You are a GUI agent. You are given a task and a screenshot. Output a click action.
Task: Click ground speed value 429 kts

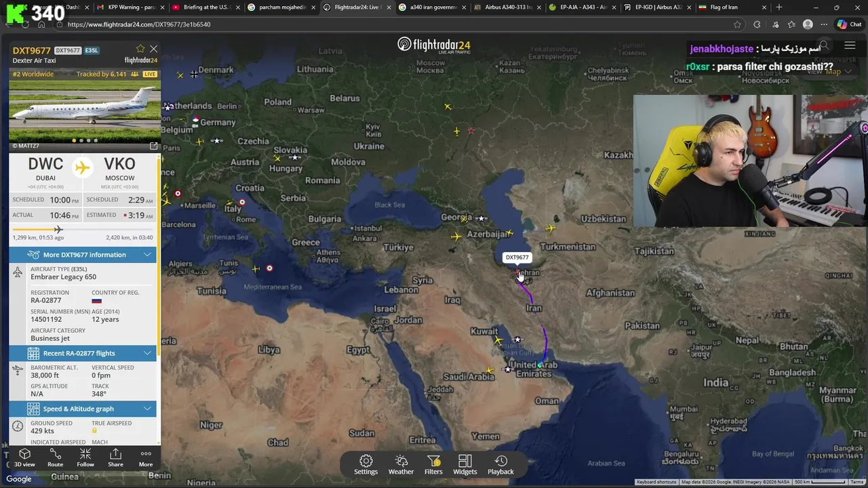point(42,431)
